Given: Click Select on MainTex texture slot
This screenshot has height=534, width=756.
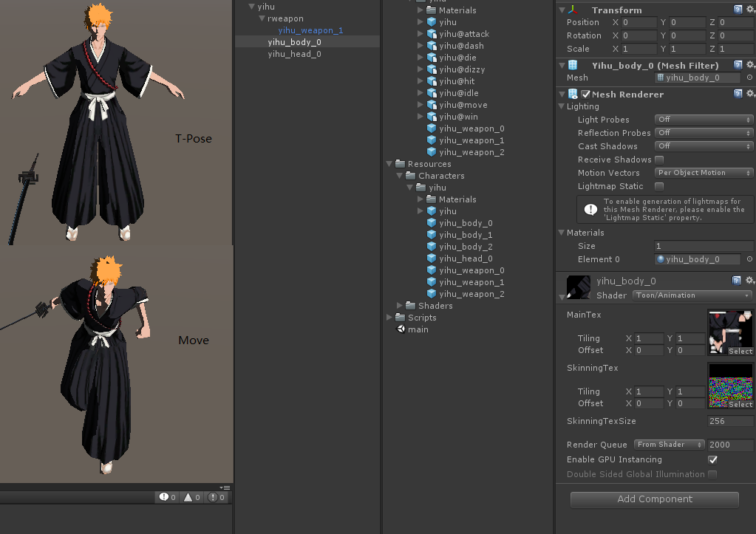Looking at the screenshot, I should pos(740,352).
